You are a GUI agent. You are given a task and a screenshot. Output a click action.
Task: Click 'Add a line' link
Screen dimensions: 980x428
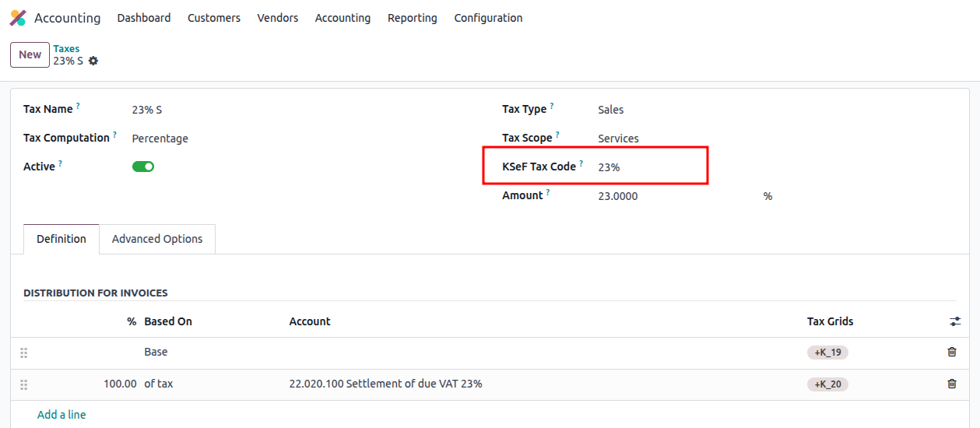(x=61, y=415)
